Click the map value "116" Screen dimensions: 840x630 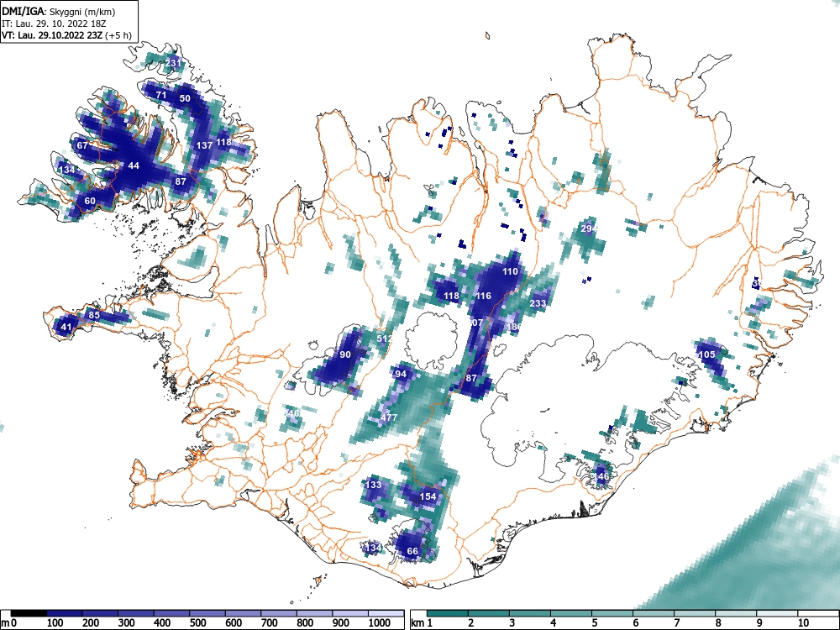click(483, 295)
